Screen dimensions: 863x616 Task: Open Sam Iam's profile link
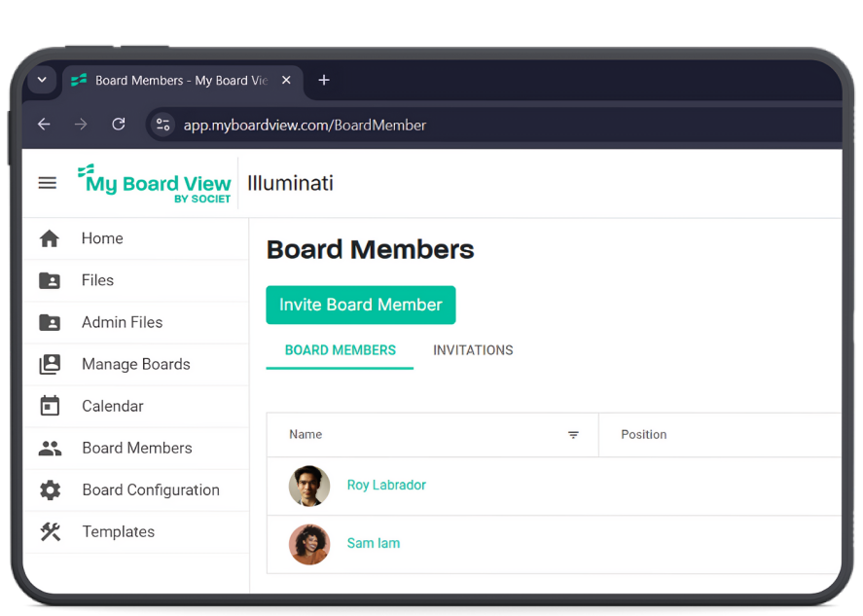click(x=374, y=543)
